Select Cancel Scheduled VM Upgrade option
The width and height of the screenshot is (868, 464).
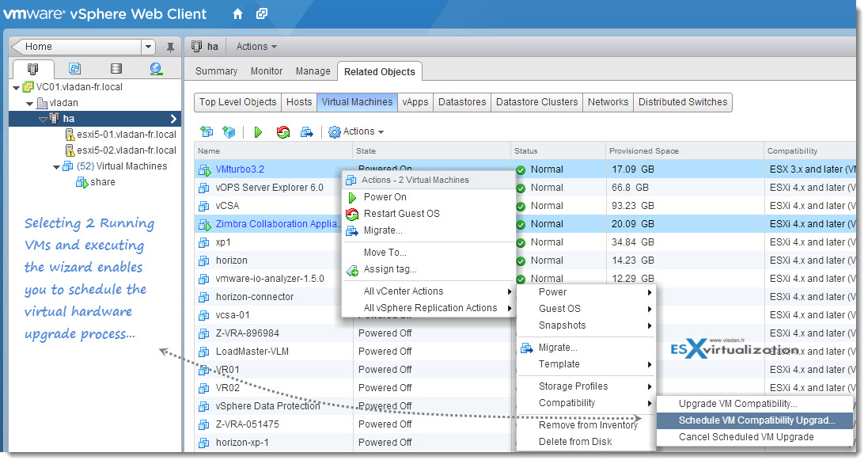pos(755,437)
